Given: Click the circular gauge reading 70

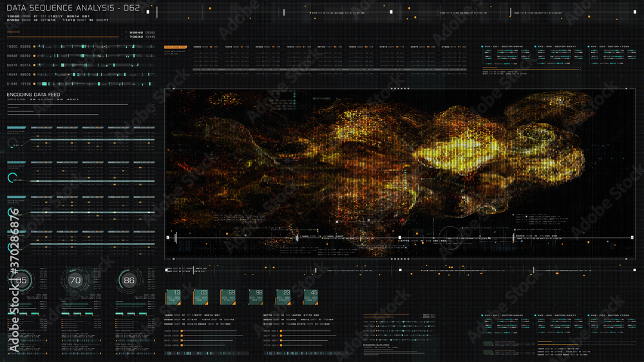Looking at the screenshot, I should point(75,281).
